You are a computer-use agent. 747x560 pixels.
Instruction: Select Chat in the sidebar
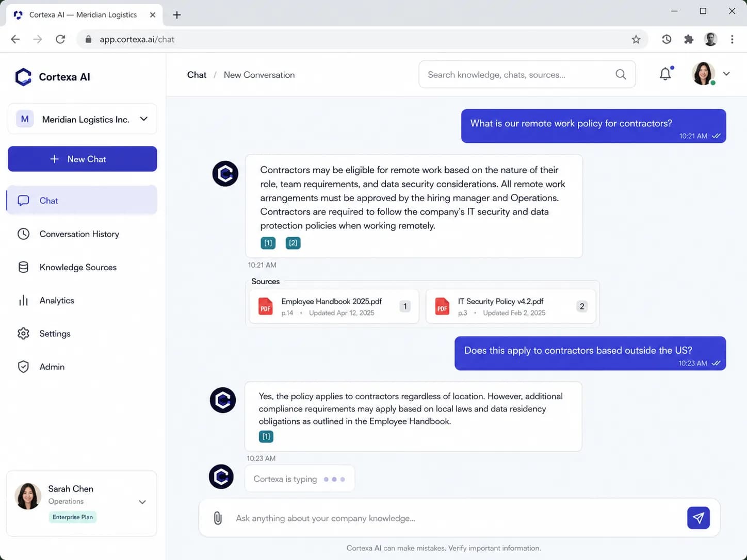click(82, 200)
